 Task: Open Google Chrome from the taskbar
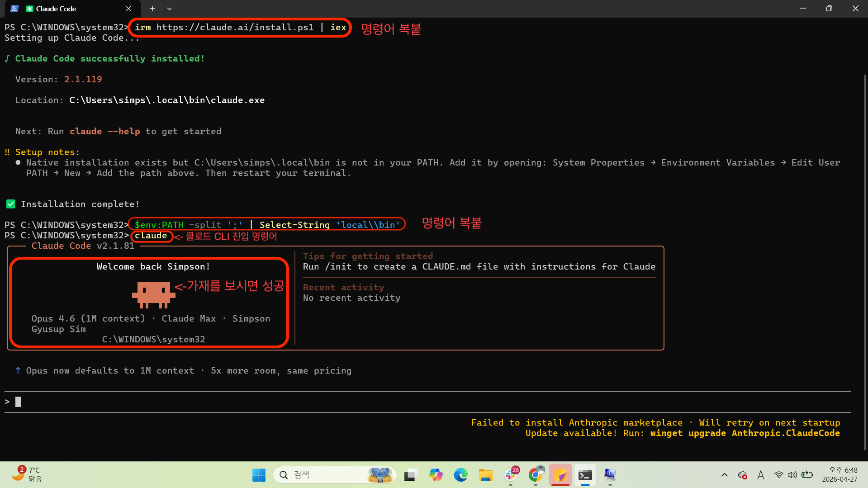pos(536,475)
